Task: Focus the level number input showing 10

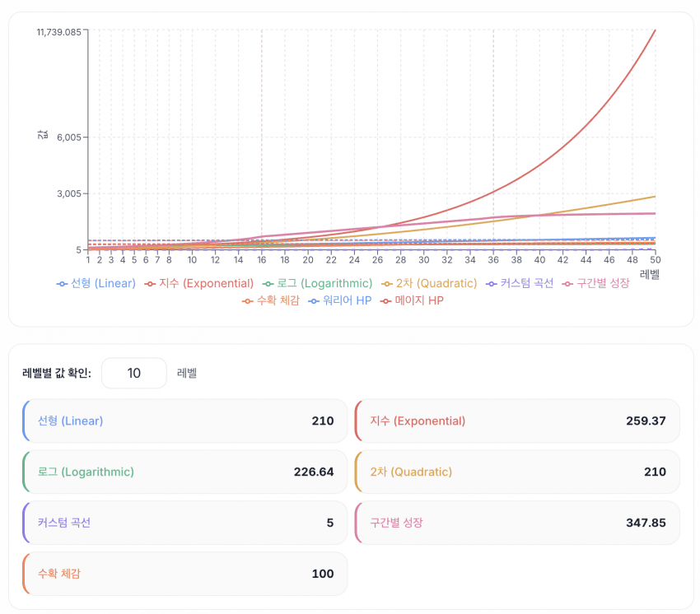Action: pos(133,373)
